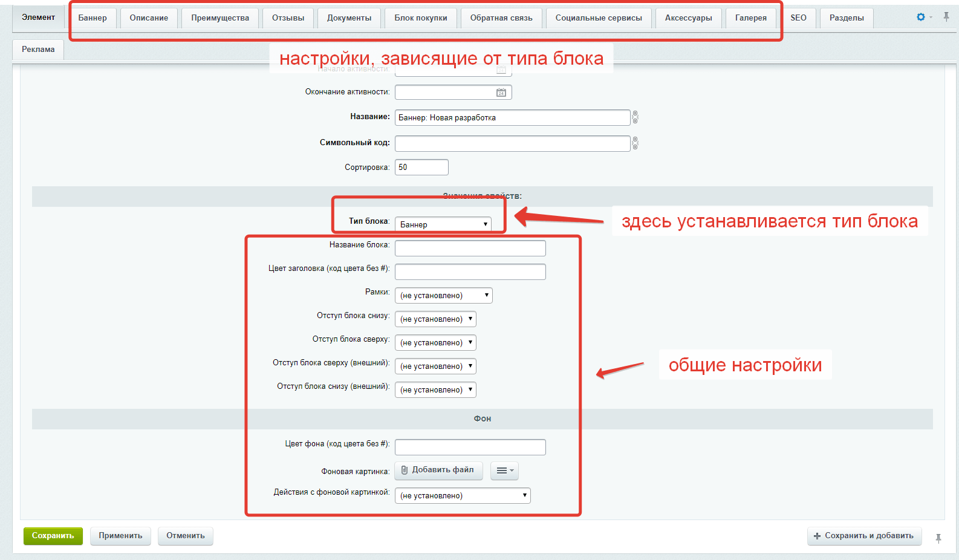
Task: Click link icon beside Символьный код field
Action: coord(635,143)
